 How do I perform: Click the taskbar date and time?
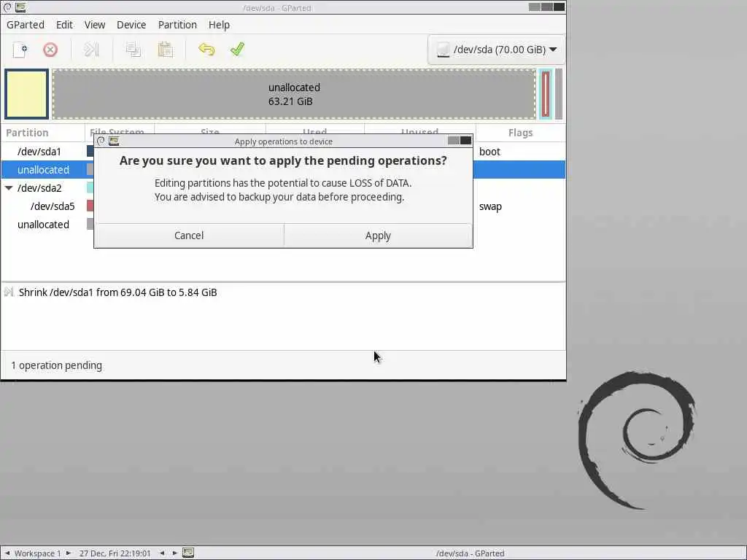(115, 553)
